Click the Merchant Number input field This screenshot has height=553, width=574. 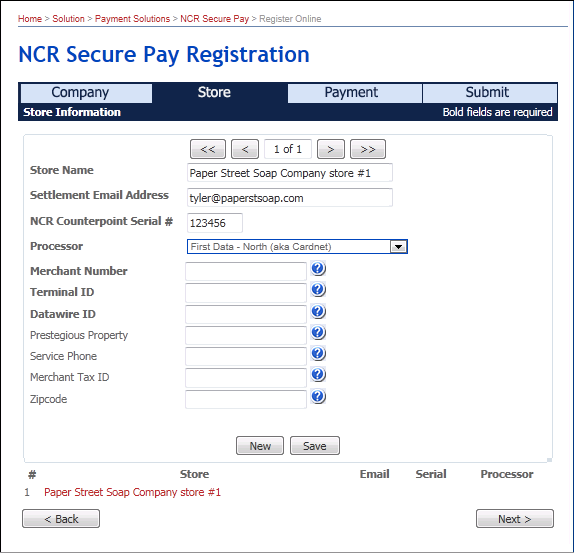click(246, 272)
